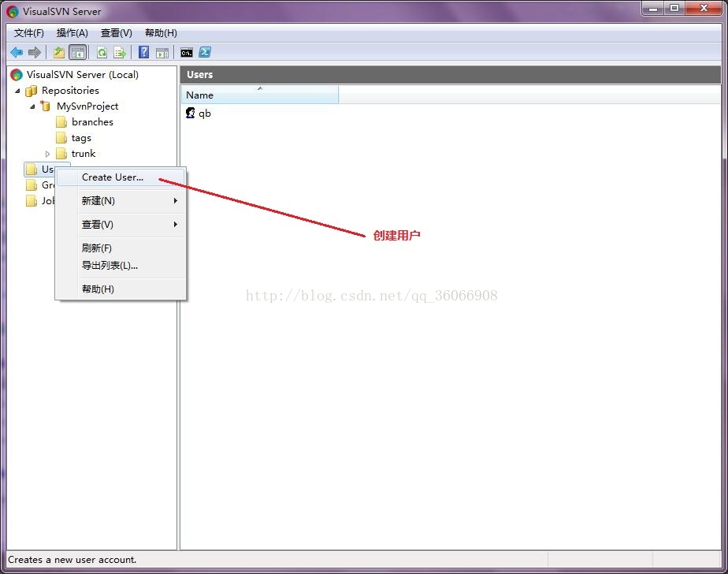Open the command prompt toolbar icon

pyautogui.click(x=187, y=53)
